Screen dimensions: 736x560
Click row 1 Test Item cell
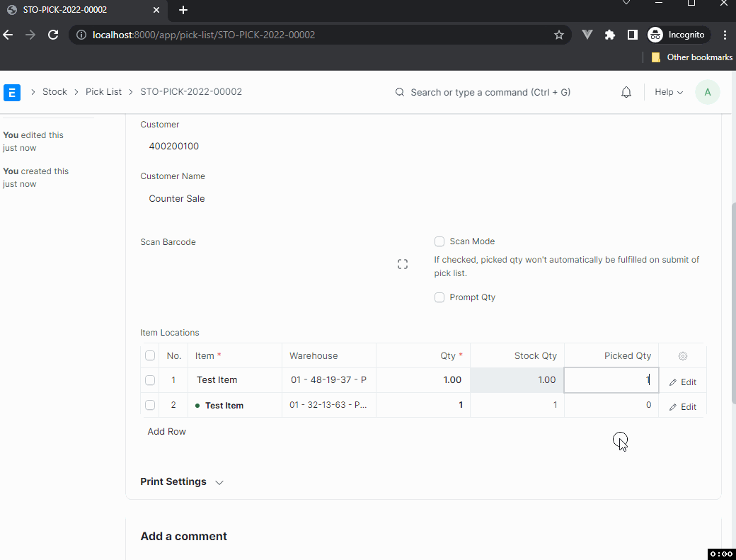[235, 379]
